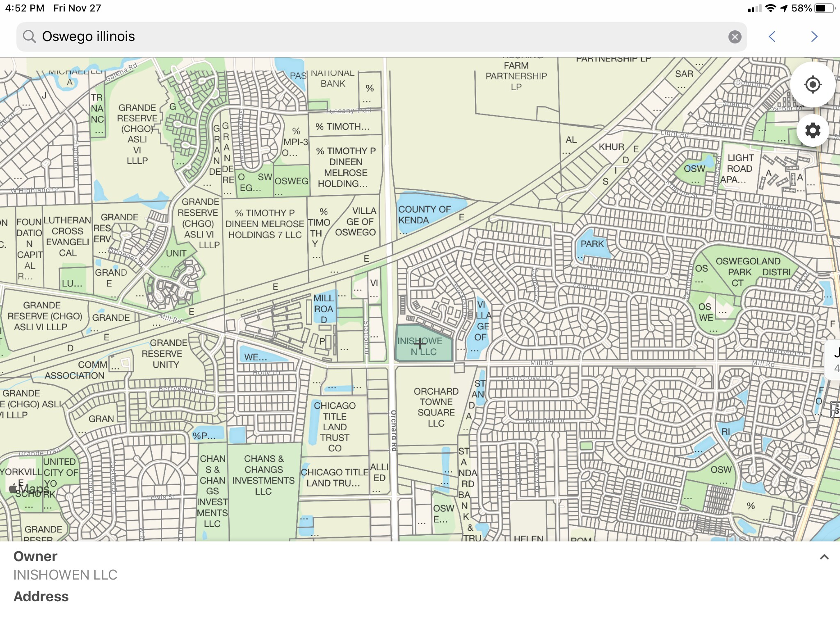840x630 pixels.
Task: Select the ORCHARD TOWNE SQUARE LLC parcel
Action: pos(436,407)
